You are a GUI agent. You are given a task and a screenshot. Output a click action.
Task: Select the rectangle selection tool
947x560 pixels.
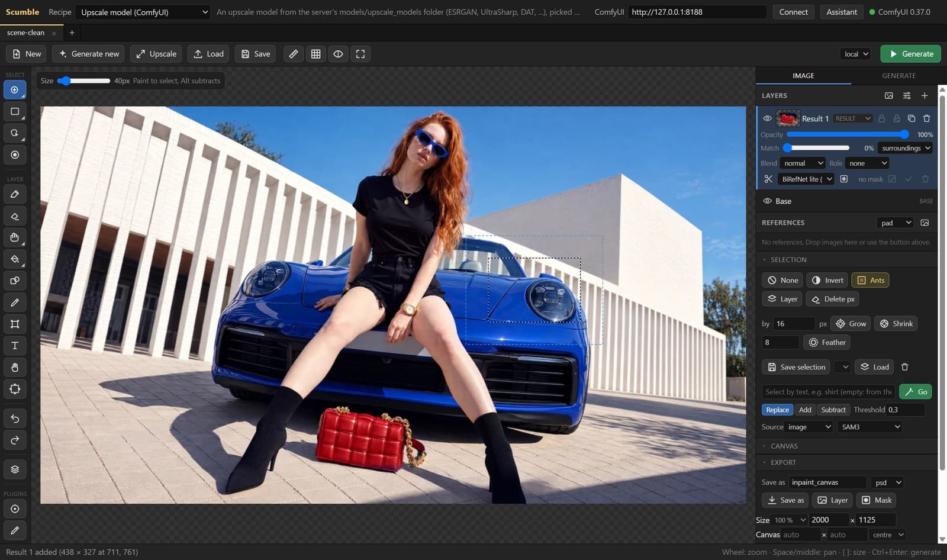[15, 111]
